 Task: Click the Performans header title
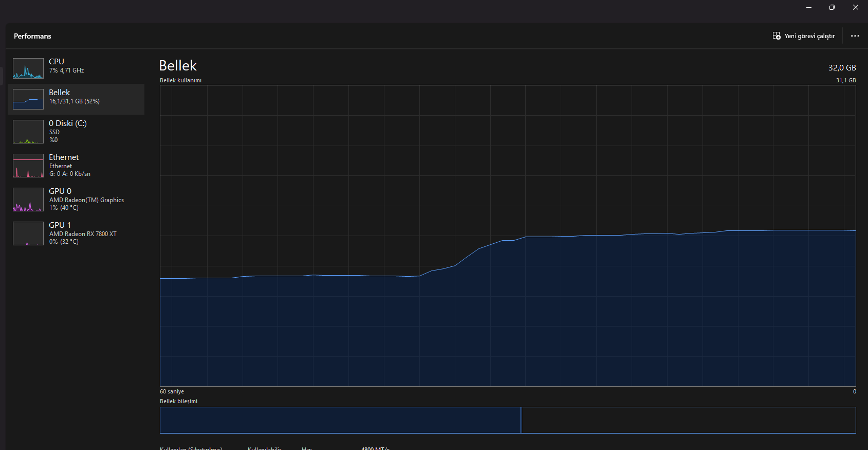click(x=32, y=36)
